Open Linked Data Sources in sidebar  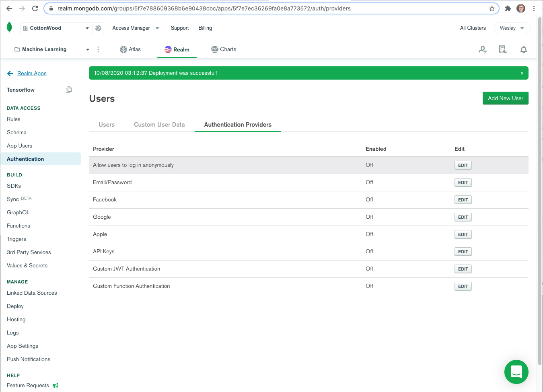[x=32, y=293]
